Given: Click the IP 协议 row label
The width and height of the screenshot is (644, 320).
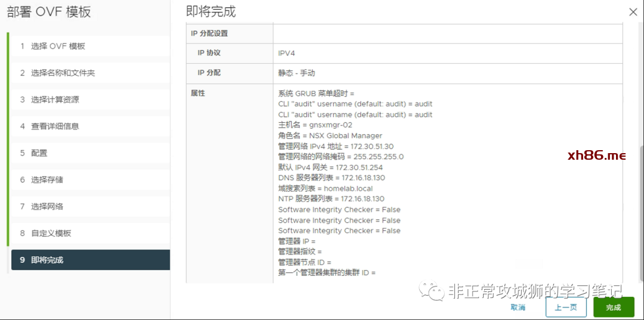Looking at the screenshot, I should [x=209, y=54].
